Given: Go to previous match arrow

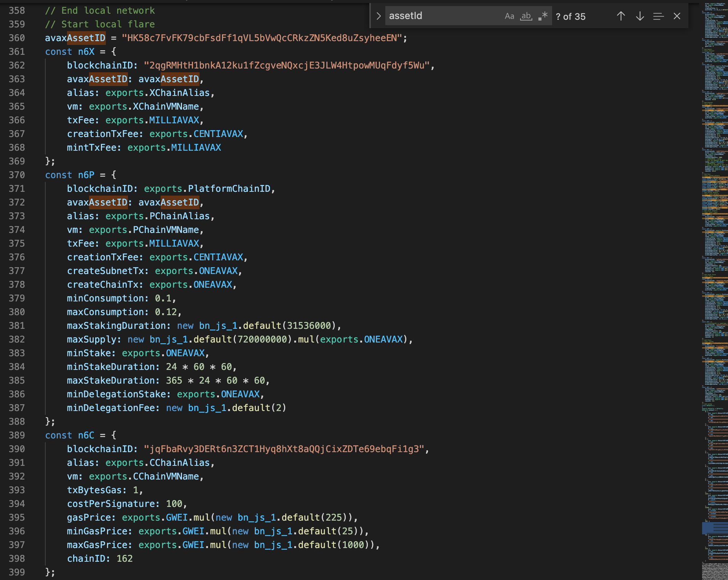Looking at the screenshot, I should click(621, 16).
